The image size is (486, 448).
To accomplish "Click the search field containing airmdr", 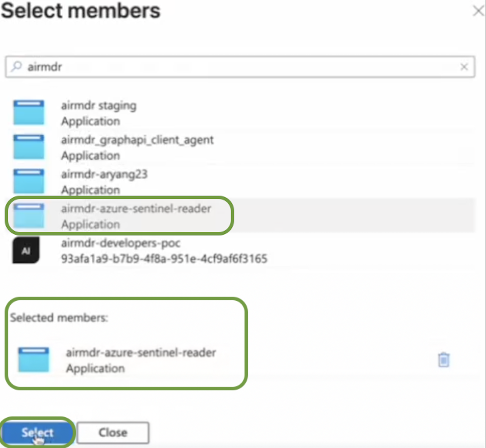I will [240, 66].
